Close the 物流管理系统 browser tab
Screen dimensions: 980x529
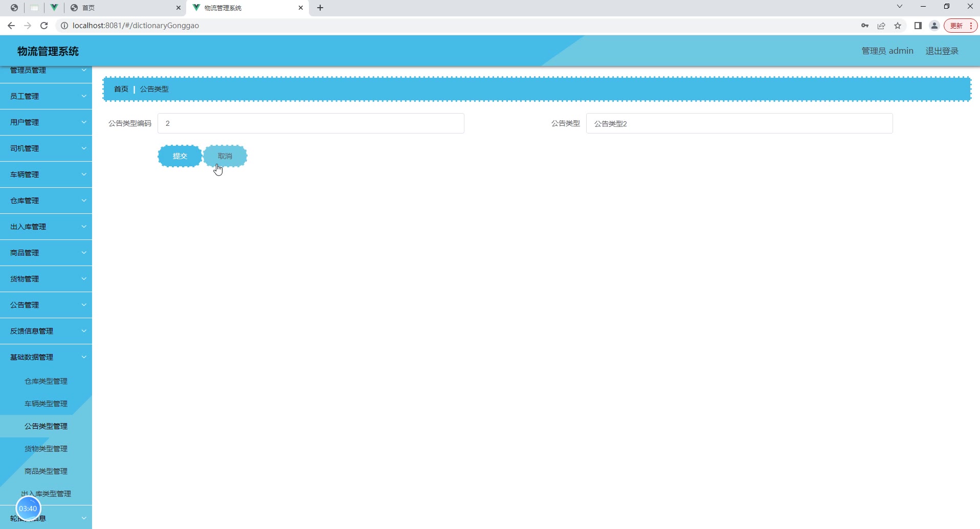pos(301,8)
